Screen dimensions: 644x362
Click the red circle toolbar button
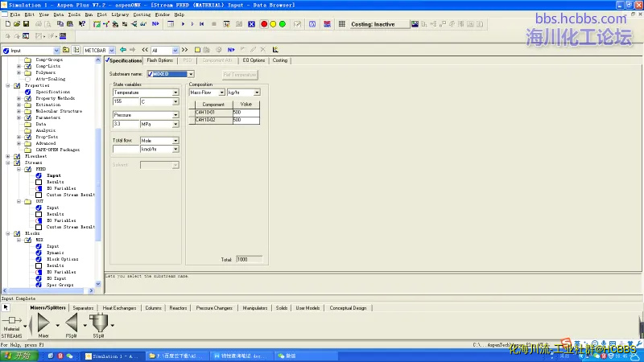point(264,24)
